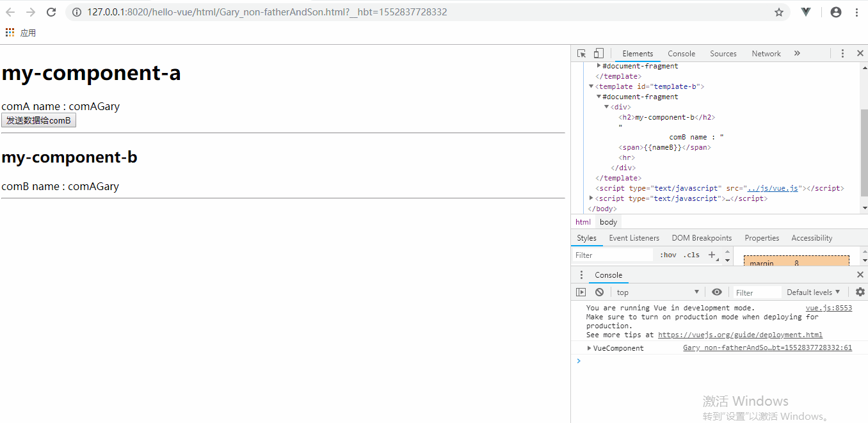Show more DevTools tabs chevron
Viewport: 868px width, 423px height.
(797, 54)
